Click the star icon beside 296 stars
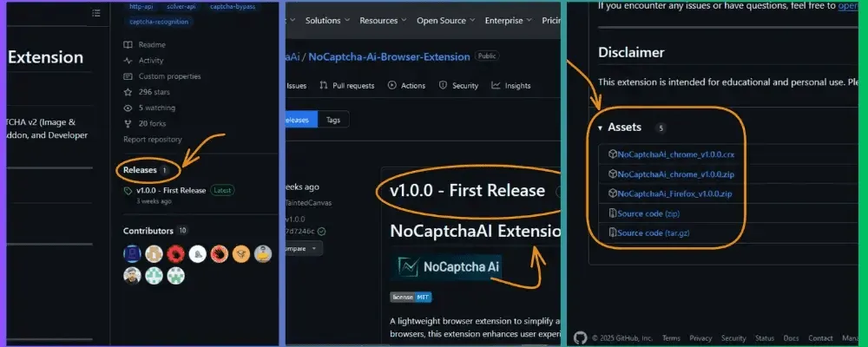The width and height of the screenshot is (868, 347). [128, 92]
